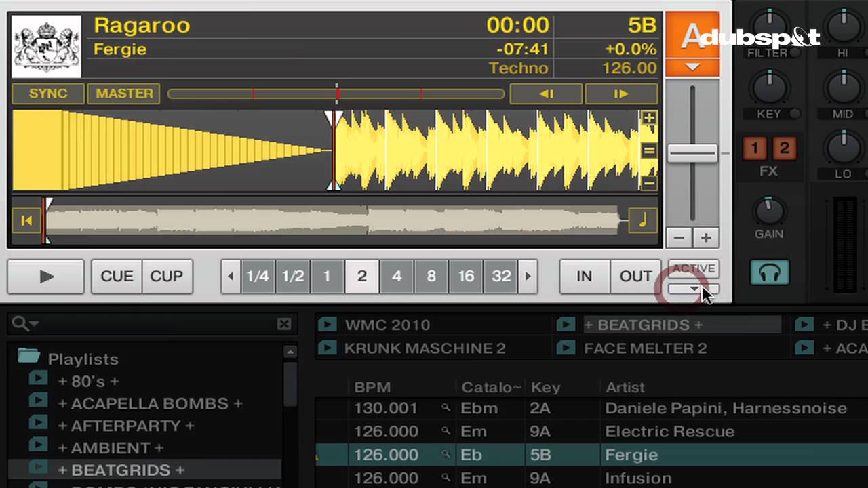Select Infusion track row

click(x=591, y=478)
